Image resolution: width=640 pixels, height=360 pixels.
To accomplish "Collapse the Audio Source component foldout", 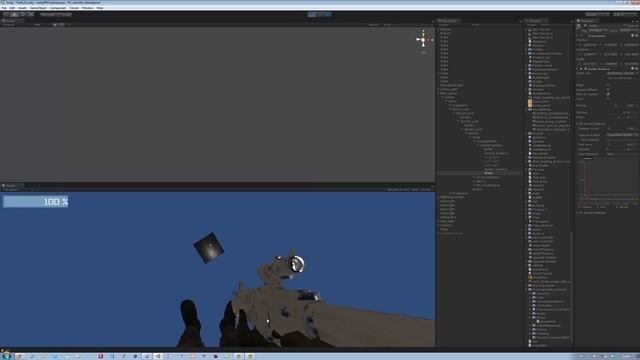I will tap(578, 69).
